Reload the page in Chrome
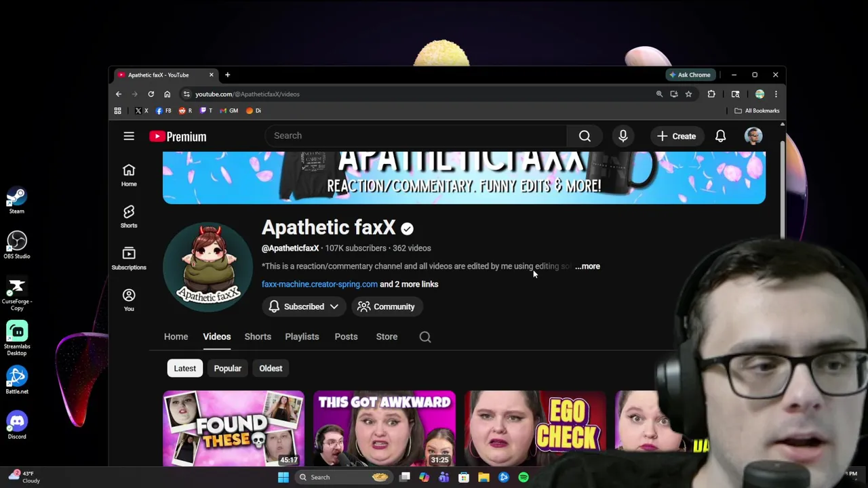868x488 pixels. 151,94
